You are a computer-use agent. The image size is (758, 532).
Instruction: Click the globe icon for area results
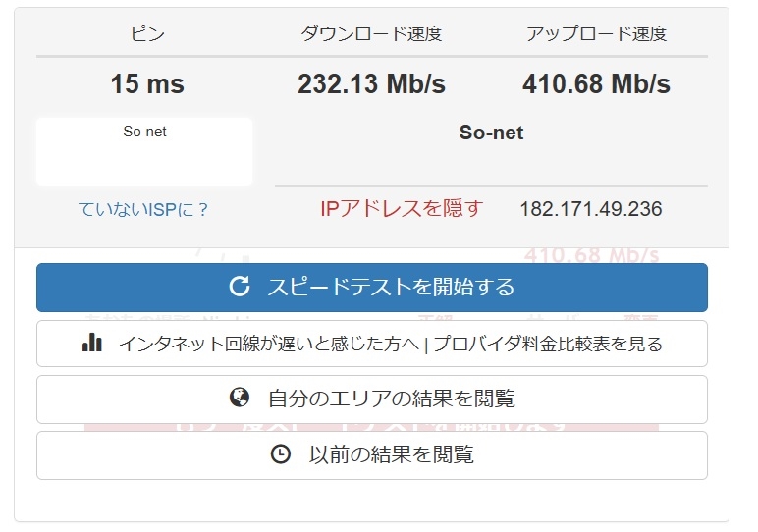pyautogui.click(x=239, y=399)
